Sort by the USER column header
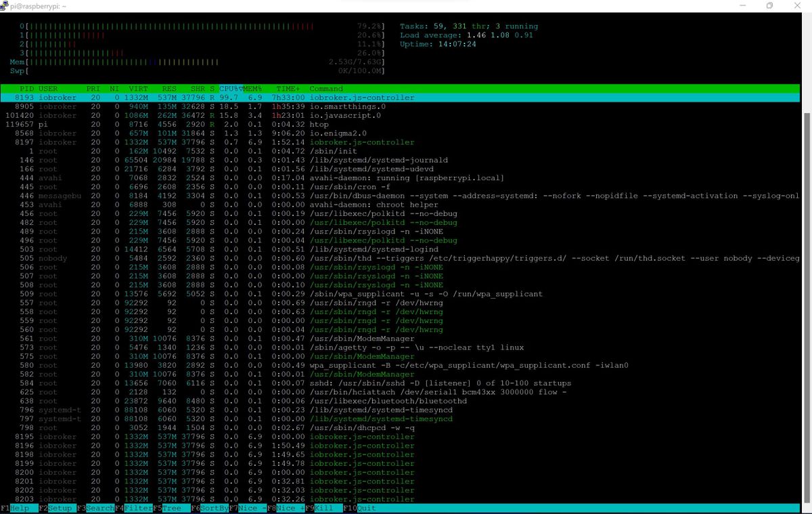 (48, 89)
